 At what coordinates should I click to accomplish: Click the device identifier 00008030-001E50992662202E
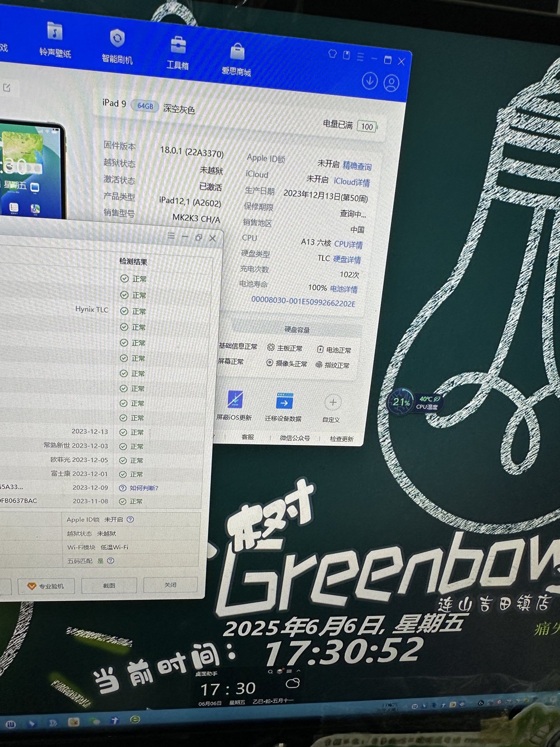pos(303,302)
